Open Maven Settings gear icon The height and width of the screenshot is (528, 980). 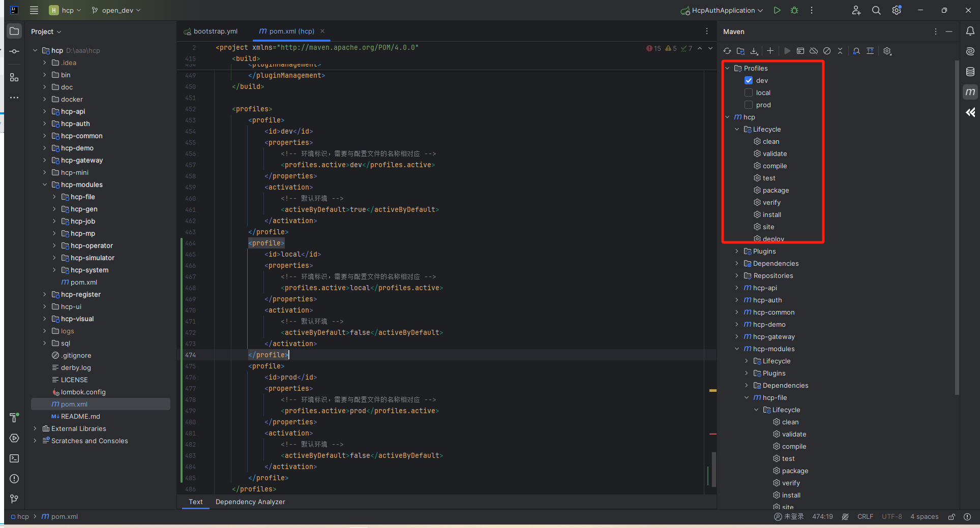tap(887, 51)
